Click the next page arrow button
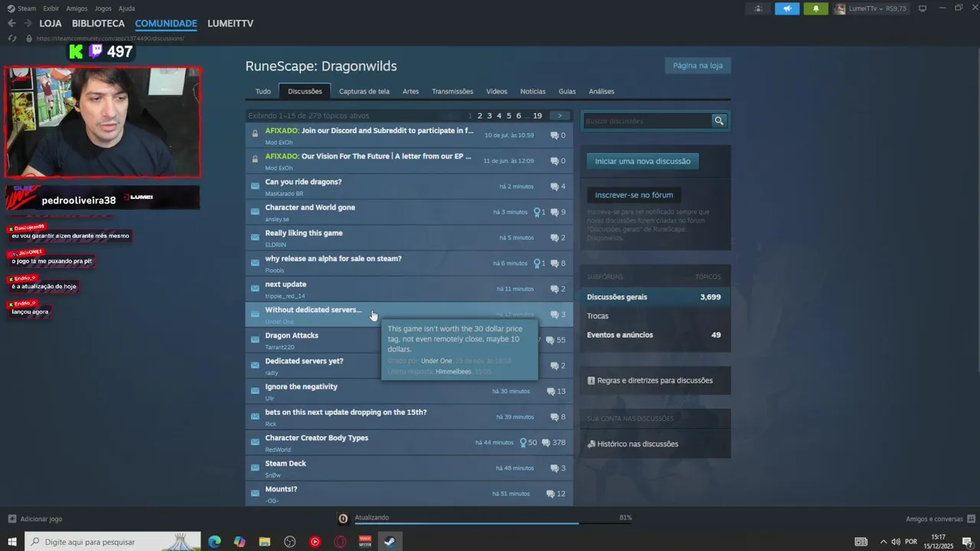Viewport: 980px width, 551px height. [560, 116]
